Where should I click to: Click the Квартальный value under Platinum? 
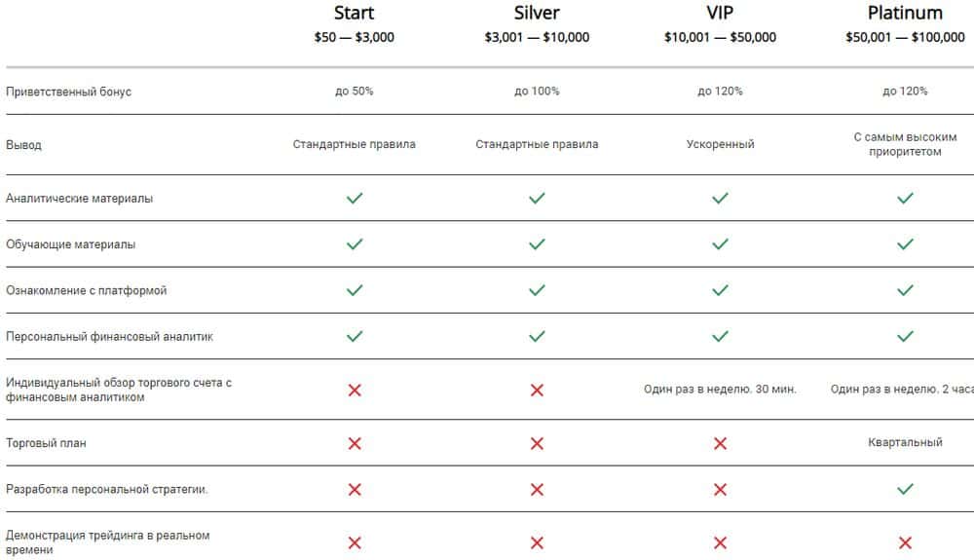pos(905,442)
